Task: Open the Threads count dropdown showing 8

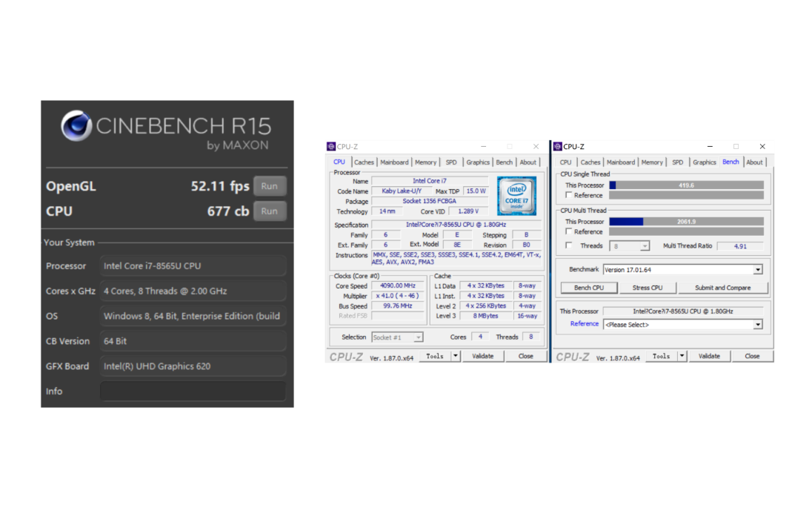Action: coord(629,246)
